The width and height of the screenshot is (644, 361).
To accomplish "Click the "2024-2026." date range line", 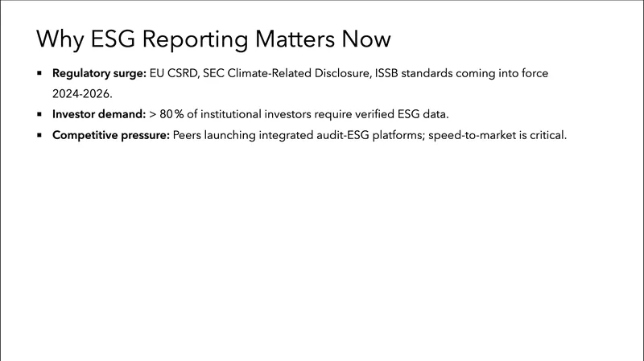I will pos(84,93).
